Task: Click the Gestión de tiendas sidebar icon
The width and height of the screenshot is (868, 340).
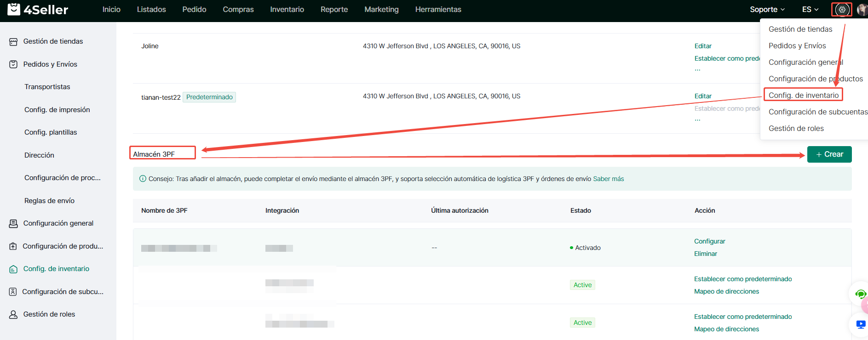Action: [13, 42]
